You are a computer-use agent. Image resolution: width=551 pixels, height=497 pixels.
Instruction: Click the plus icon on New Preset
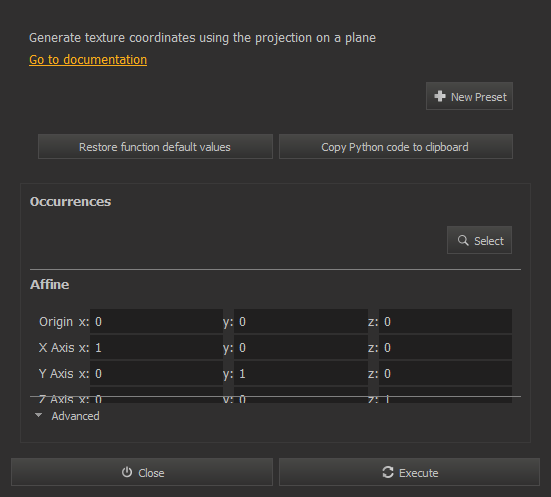(x=440, y=96)
